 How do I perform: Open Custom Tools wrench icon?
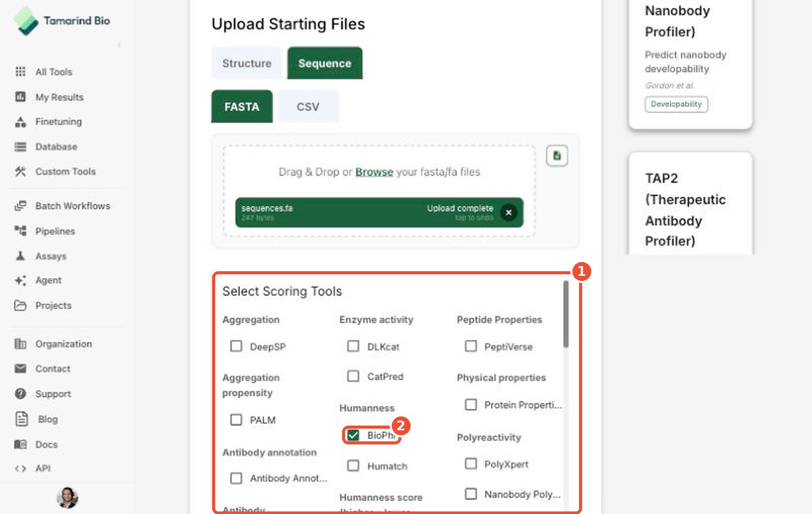20,172
